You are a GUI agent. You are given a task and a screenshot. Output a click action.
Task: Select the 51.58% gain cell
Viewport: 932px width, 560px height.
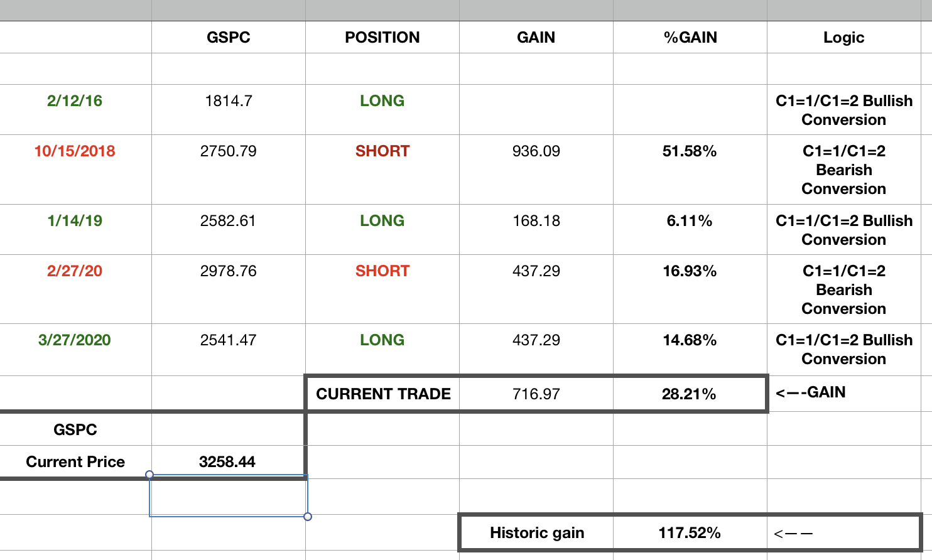click(x=690, y=151)
